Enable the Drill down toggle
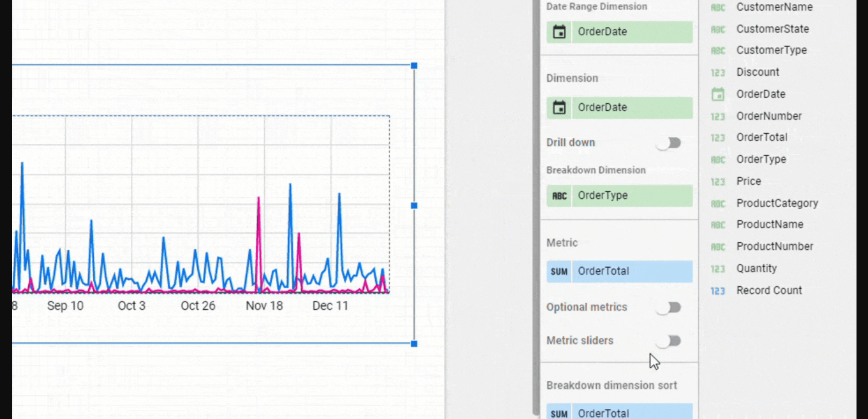 click(668, 143)
